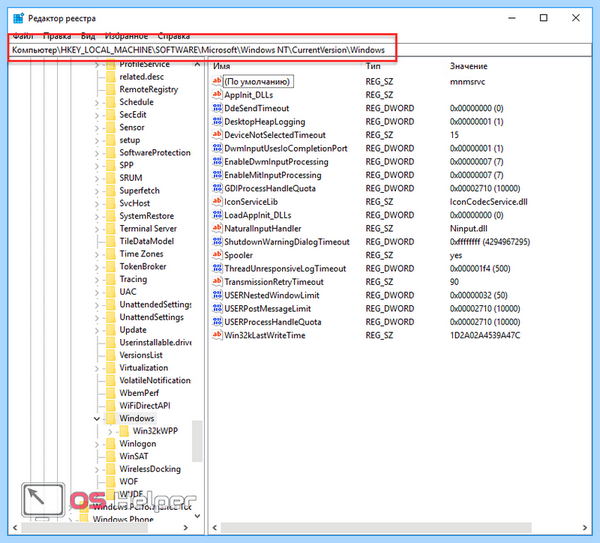The height and width of the screenshot is (543, 600).
Task: Click the Registry Editor title bar icon
Action: tap(18, 18)
